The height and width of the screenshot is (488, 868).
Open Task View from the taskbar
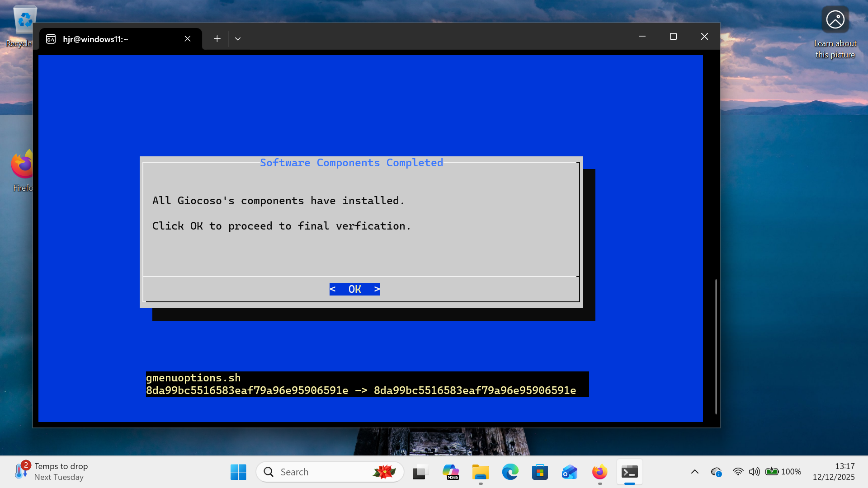[x=420, y=471]
